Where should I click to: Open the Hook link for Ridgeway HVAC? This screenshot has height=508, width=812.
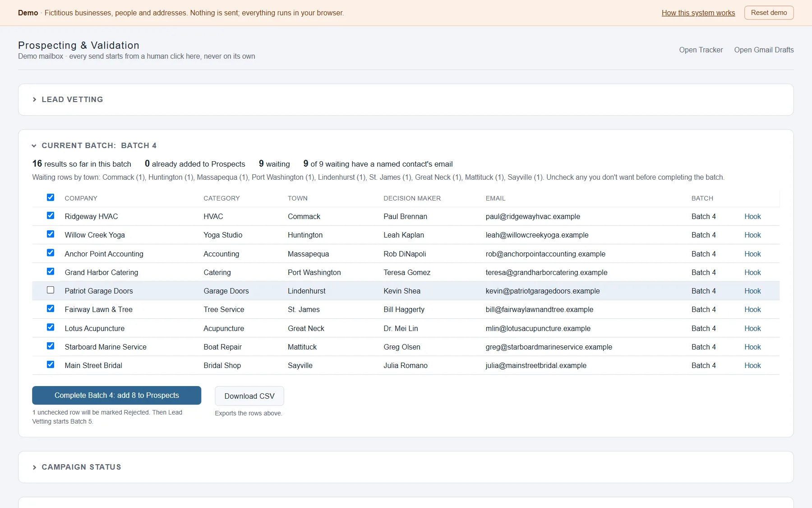[x=752, y=216]
